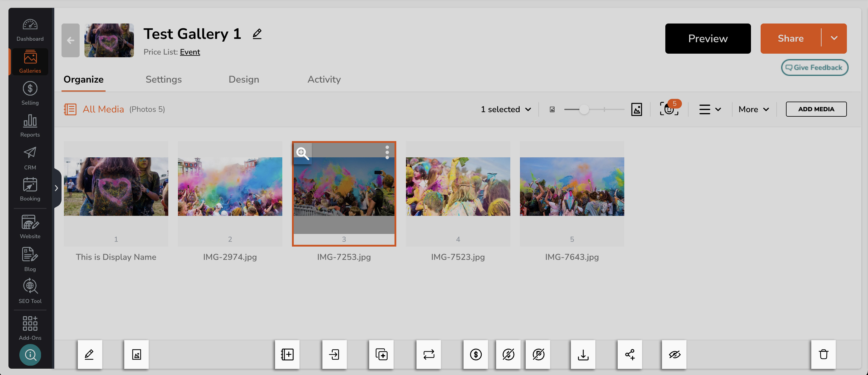
Task: Switch to the Design tab
Action: [244, 80]
